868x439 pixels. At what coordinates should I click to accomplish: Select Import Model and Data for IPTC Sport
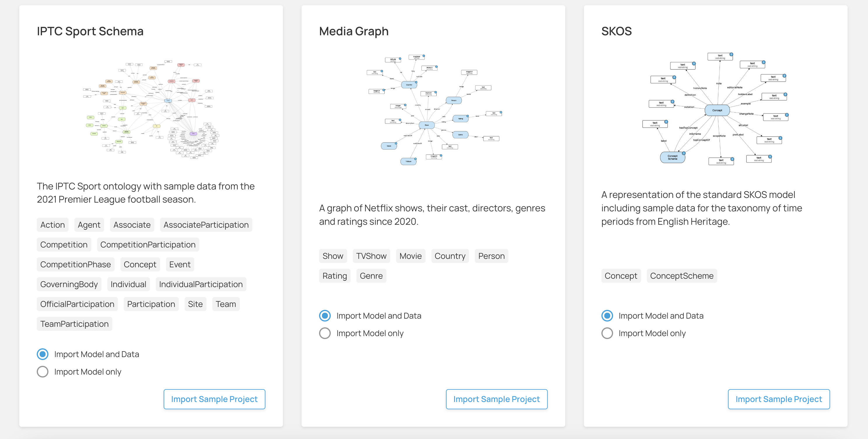[x=43, y=354]
